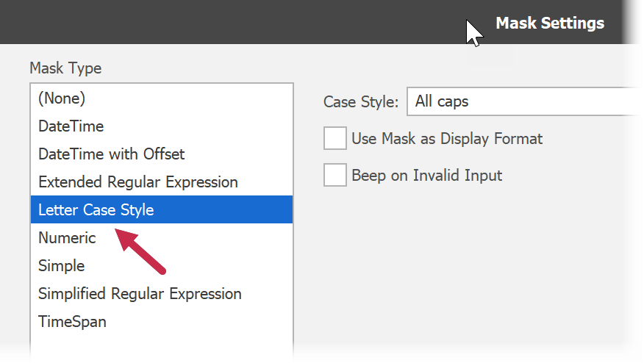Pick the TimeSpan mask type

pyautogui.click(x=72, y=321)
